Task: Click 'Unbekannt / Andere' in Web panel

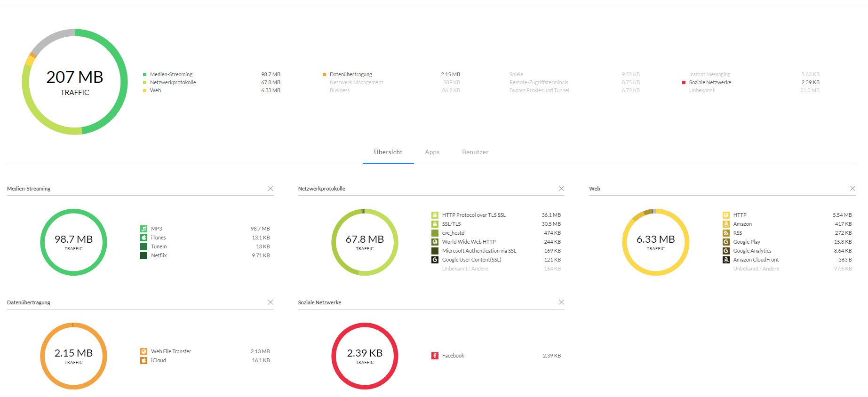Action: coord(756,269)
